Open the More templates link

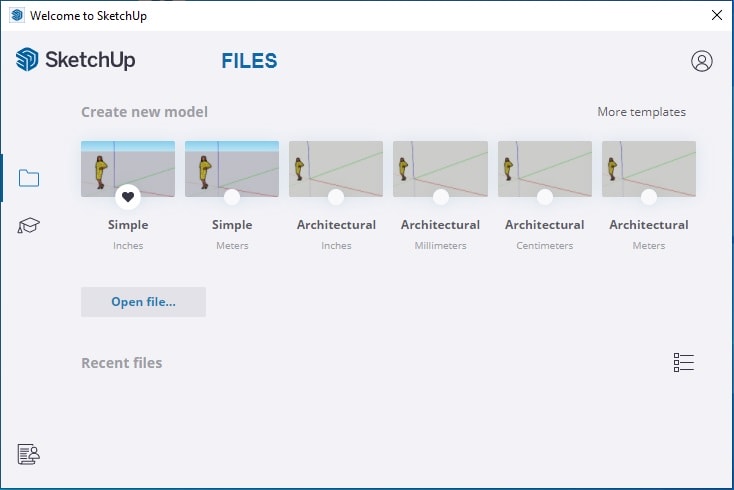(641, 112)
